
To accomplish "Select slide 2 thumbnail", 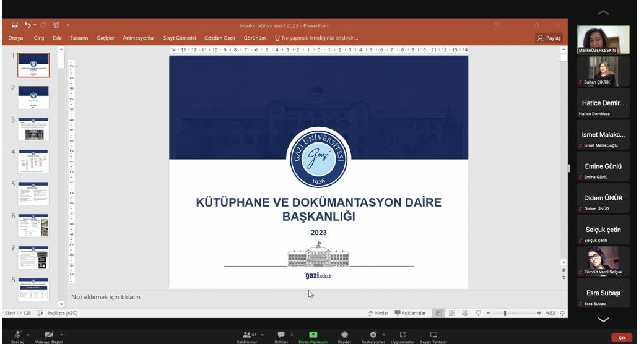I will coord(33,97).
